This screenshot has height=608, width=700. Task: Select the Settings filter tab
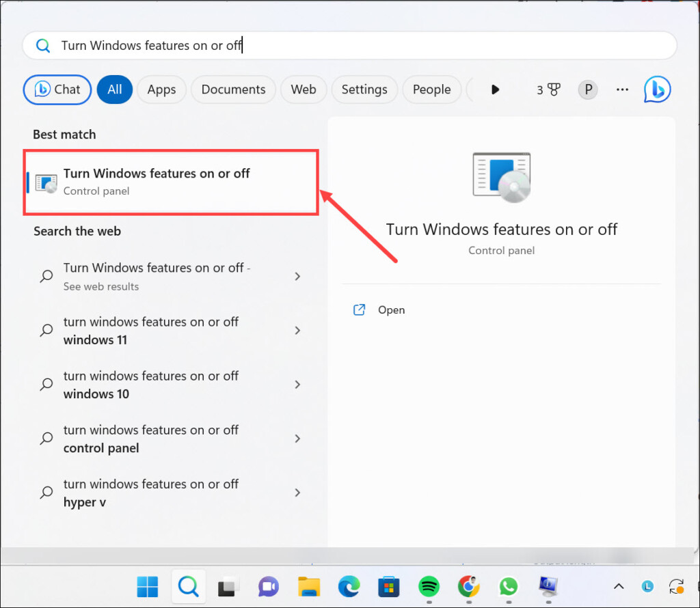364,89
